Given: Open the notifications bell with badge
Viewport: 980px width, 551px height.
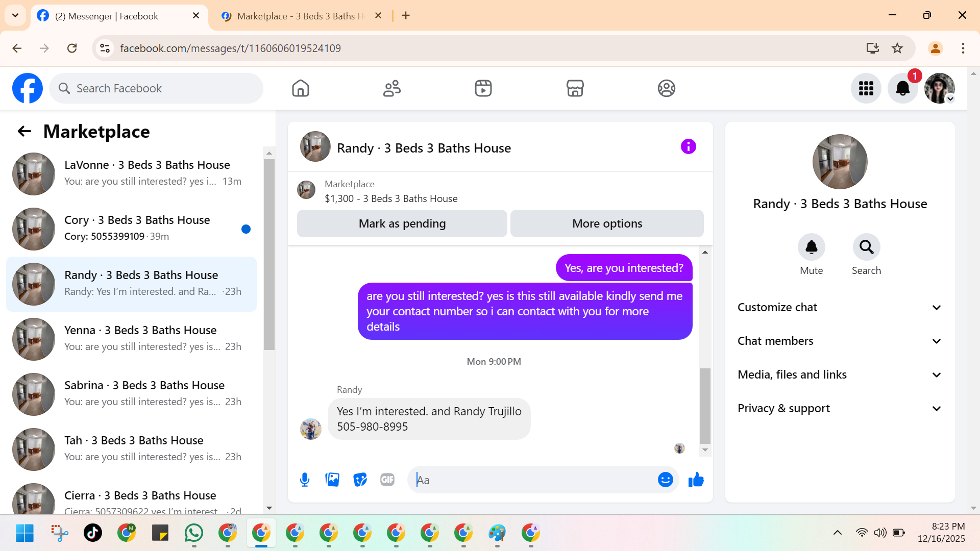Looking at the screenshot, I should (903, 88).
